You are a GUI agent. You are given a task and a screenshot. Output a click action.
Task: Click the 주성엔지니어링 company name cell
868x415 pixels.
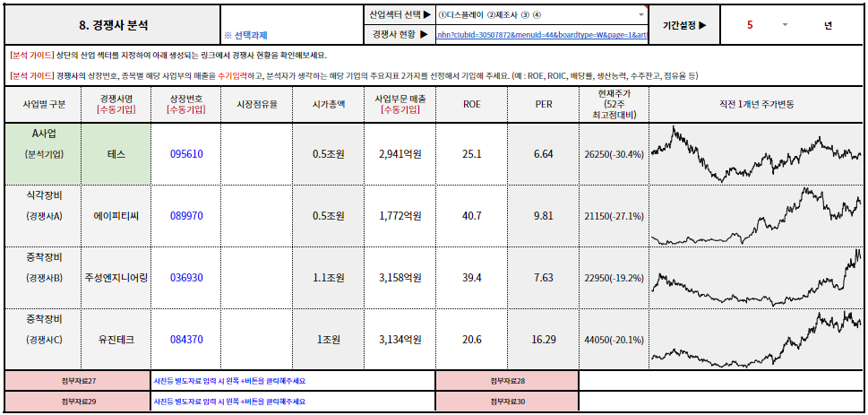point(116,278)
